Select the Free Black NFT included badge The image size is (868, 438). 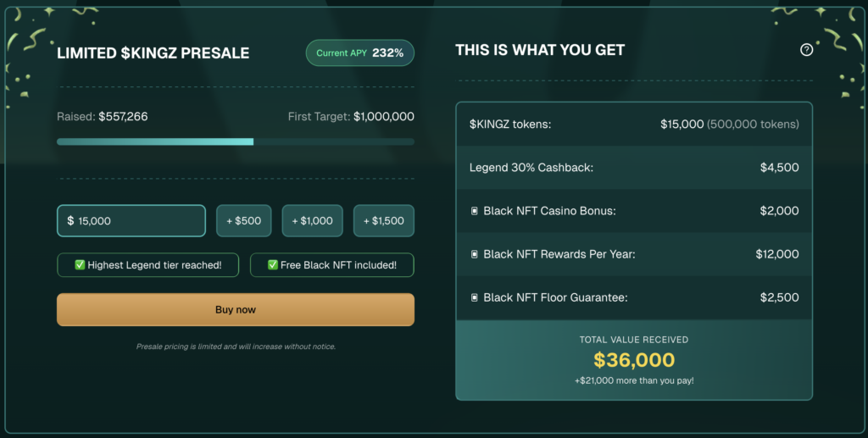coord(332,265)
